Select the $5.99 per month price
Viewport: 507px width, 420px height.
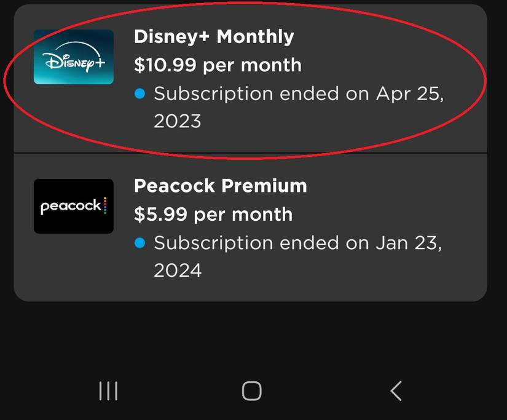[213, 215]
